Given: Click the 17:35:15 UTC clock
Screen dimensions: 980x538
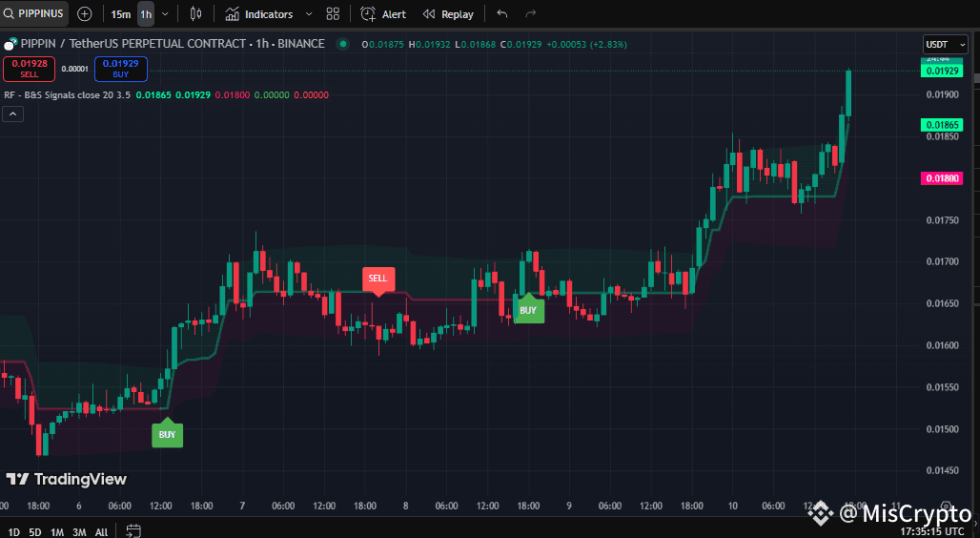Looking at the screenshot, I should 932,531.
